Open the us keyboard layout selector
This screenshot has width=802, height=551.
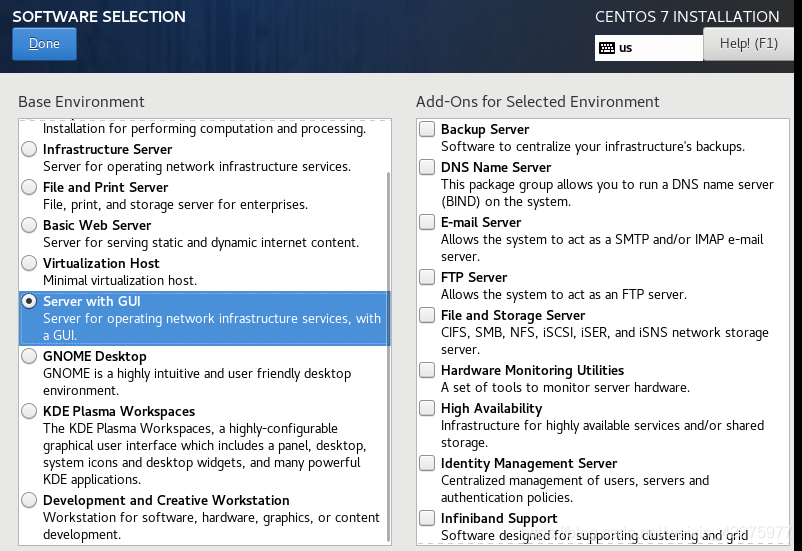pos(649,48)
